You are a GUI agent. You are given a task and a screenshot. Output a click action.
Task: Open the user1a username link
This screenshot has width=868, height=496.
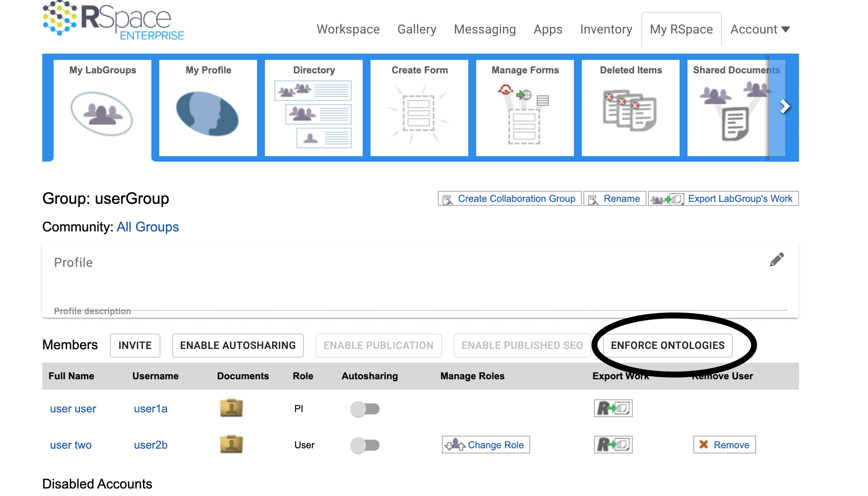151,409
